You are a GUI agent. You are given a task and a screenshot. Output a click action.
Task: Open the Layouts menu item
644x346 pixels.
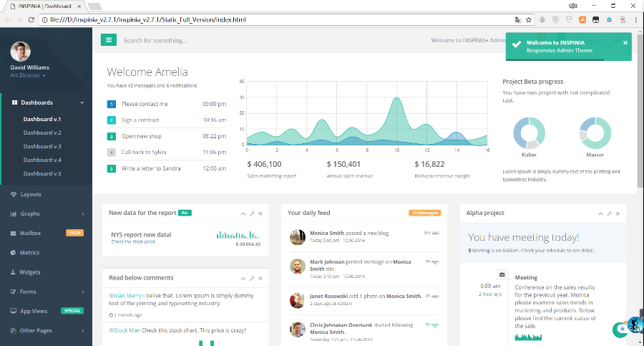(x=46, y=194)
